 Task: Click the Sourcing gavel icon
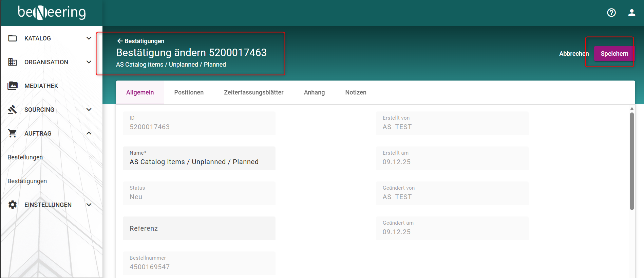13,109
